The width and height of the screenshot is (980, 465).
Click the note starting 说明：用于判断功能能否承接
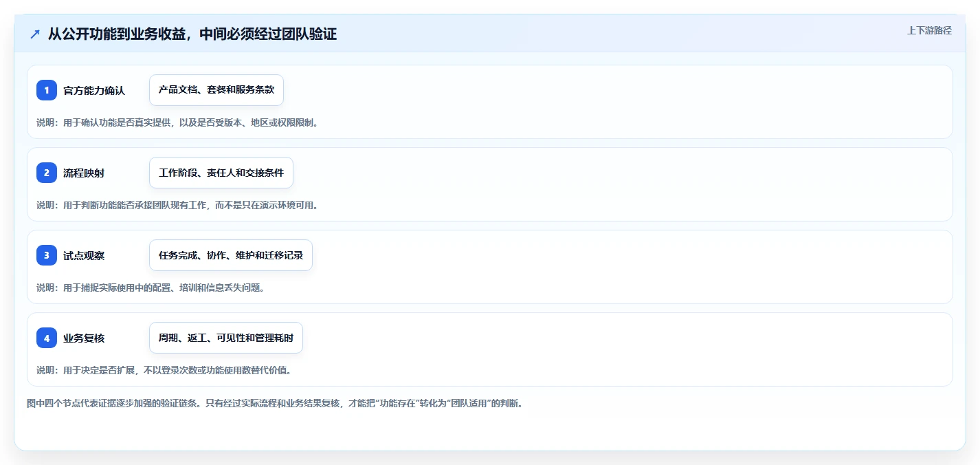177,205
